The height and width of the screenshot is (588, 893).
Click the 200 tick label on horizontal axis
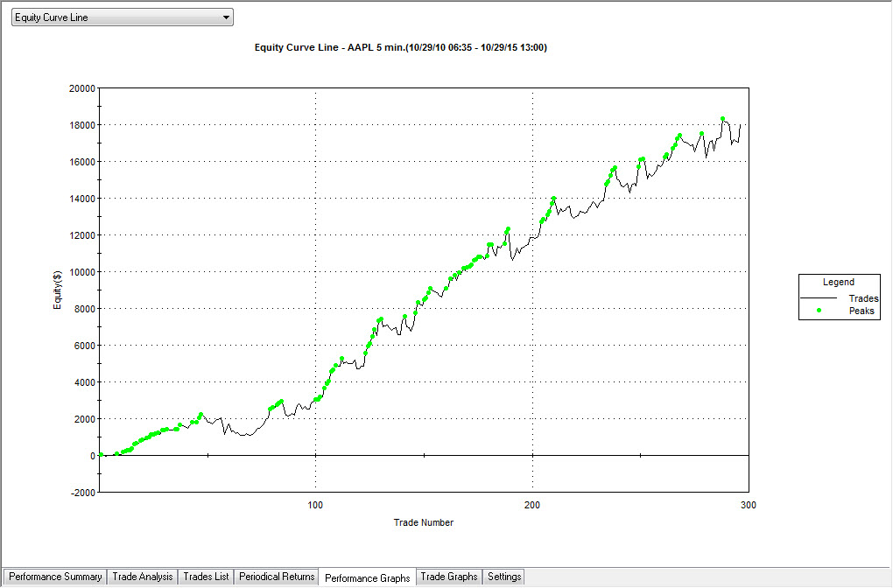tap(531, 504)
